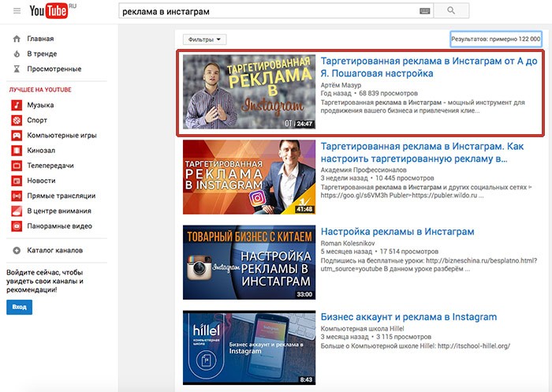Click the ЛУЧШЕЕ НА YOUTUBE heading
552x392 pixels.
coord(40,90)
